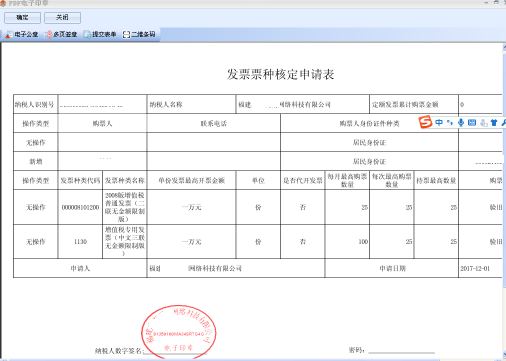Click the red electronic seal stamp

click(x=179, y=332)
